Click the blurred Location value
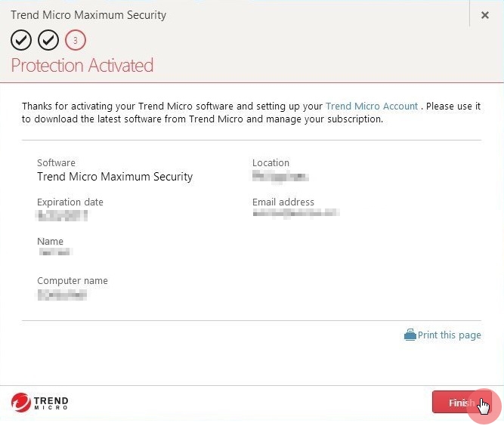The height and width of the screenshot is (426, 504). 280,177
